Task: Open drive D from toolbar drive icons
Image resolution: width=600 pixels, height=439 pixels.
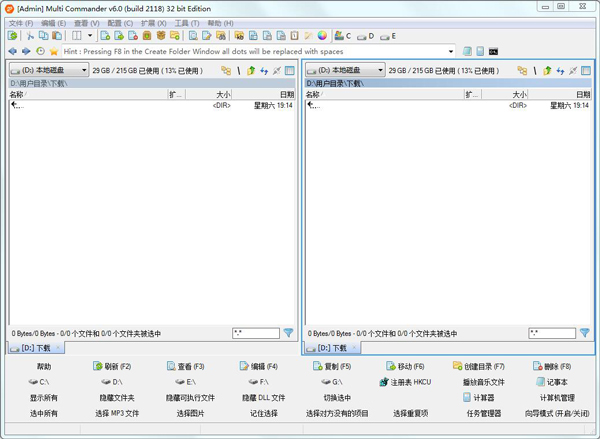Action: click(365, 36)
